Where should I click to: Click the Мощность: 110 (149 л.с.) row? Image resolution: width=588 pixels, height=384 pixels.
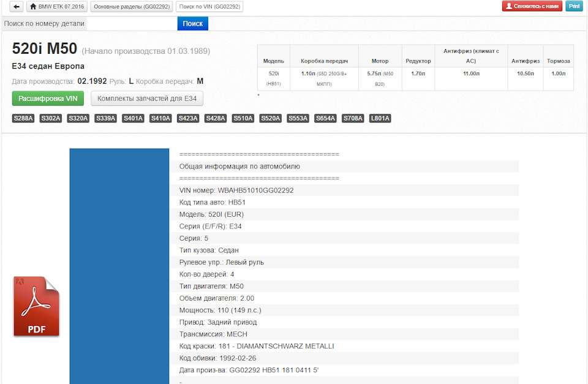coord(344,310)
